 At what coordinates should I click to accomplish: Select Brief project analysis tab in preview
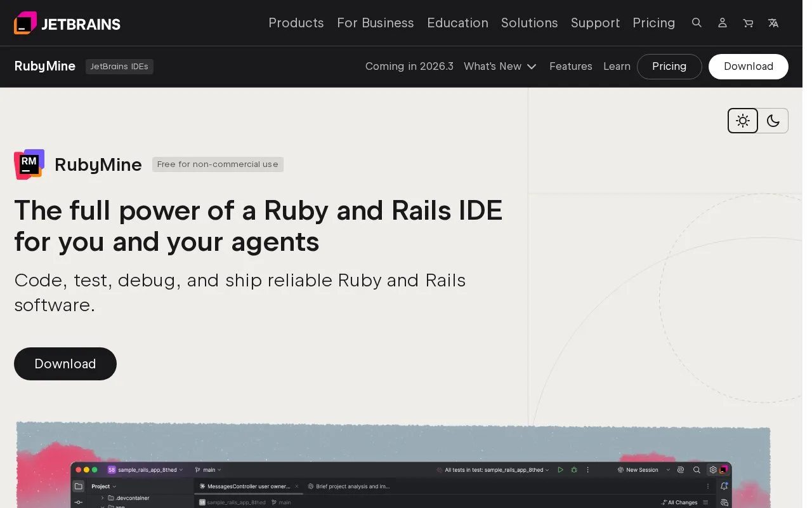point(349,486)
